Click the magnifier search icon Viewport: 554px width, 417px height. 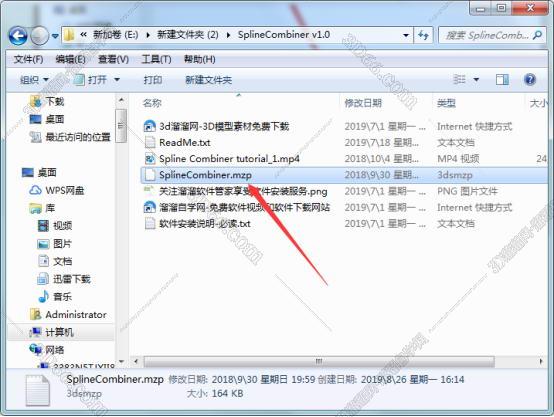pyautogui.click(x=537, y=35)
